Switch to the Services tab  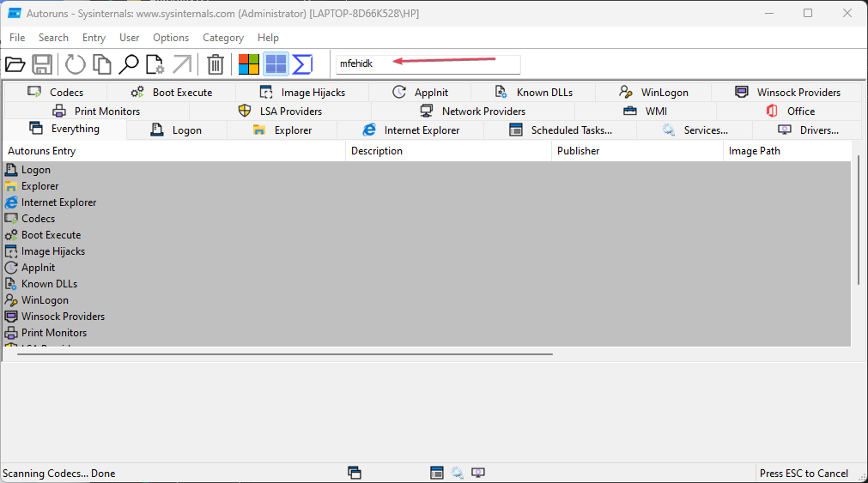click(695, 130)
